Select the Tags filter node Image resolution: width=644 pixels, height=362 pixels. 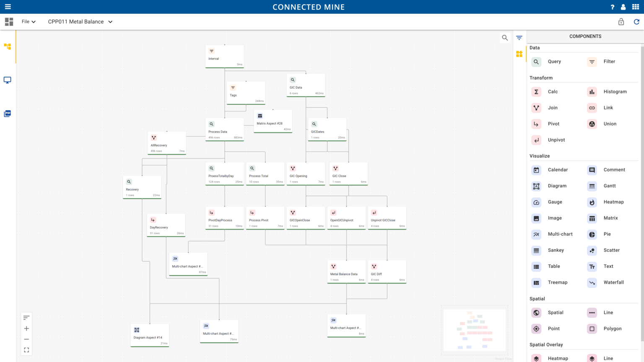tap(246, 93)
